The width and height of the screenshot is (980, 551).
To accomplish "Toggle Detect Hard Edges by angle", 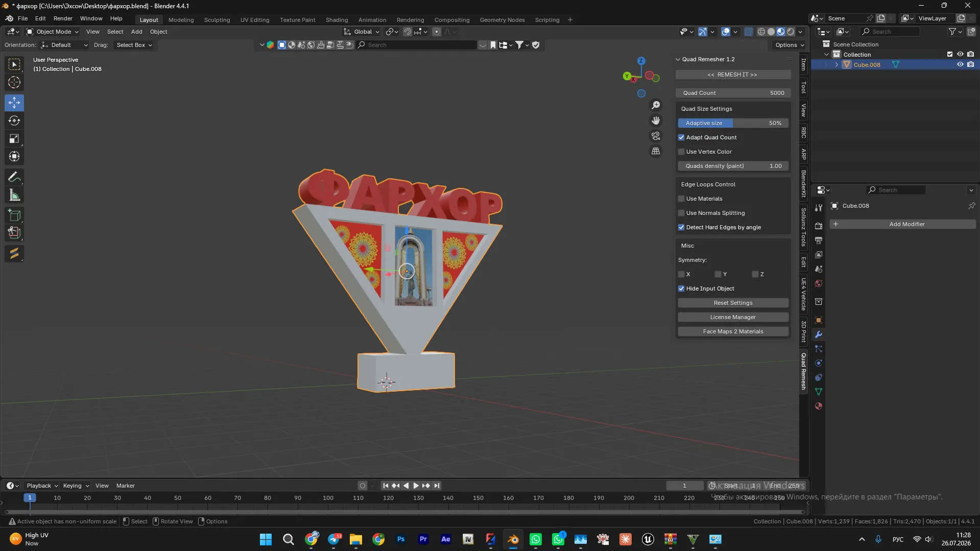I will point(681,227).
